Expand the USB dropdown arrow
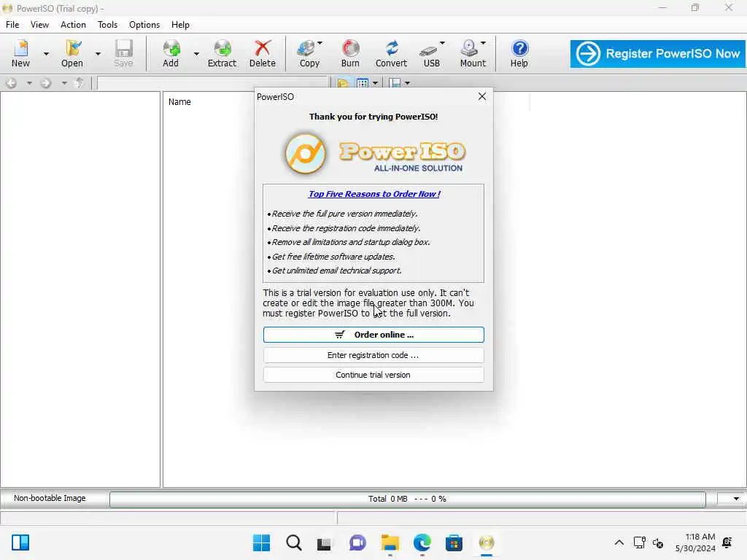 pos(442,43)
